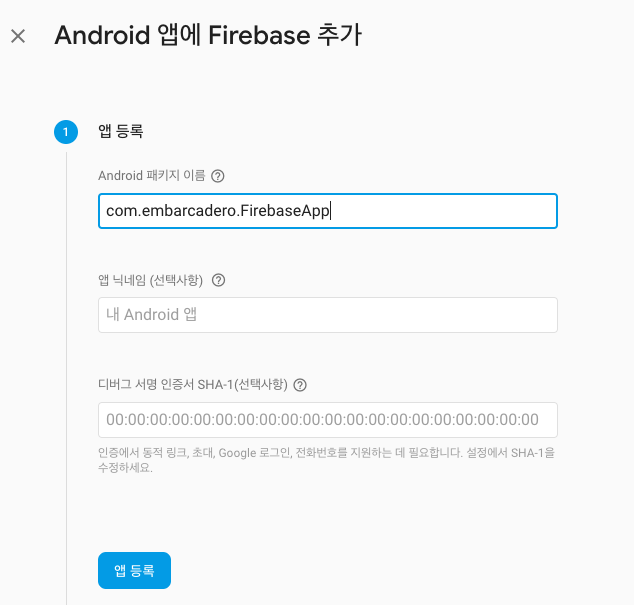Click the 00:00:00 placeholder in SHA-1 box
Viewport: 634px width, 605px height.
[x=322, y=420]
